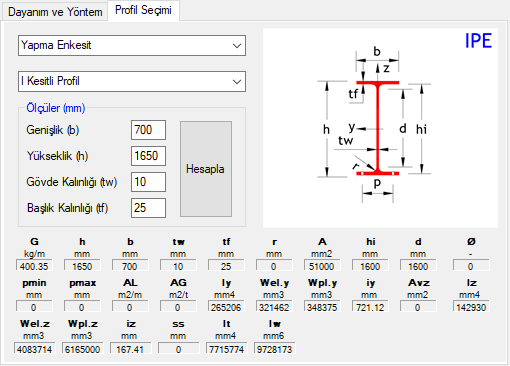Select the Iw value 9728173
The width and height of the screenshot is (510, 366).
(x=274, y=348)
